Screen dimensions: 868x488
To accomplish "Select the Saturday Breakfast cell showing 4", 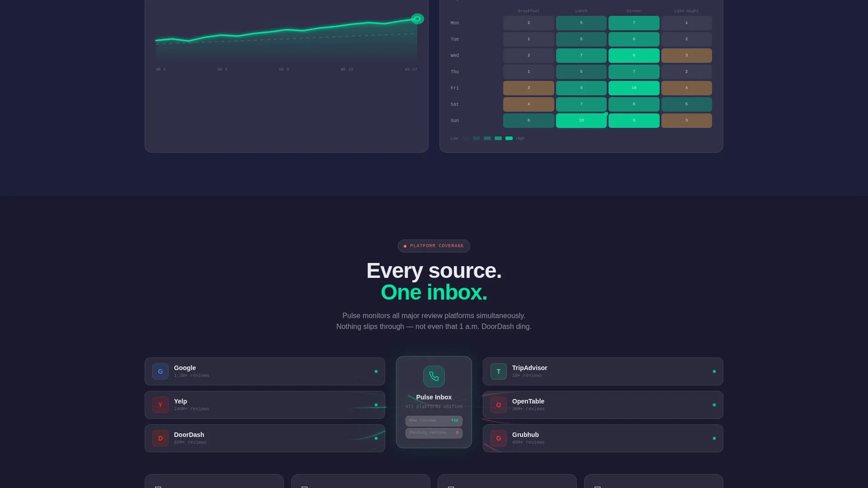I will coord(528,104).
